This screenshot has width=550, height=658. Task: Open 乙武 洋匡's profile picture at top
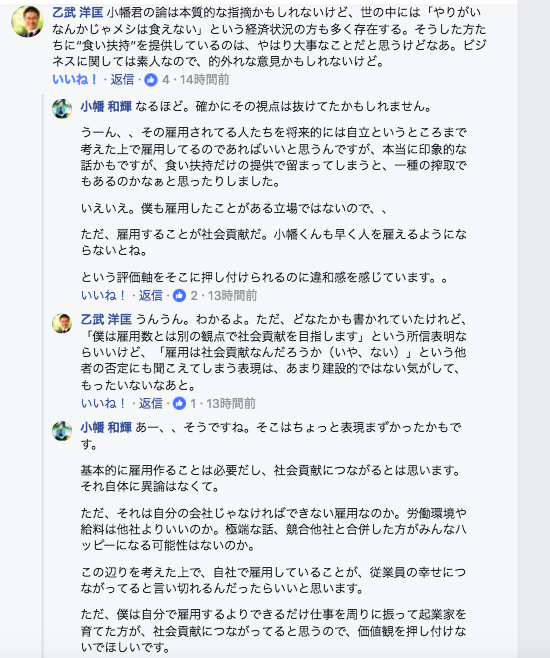click(x=27, y=21)
